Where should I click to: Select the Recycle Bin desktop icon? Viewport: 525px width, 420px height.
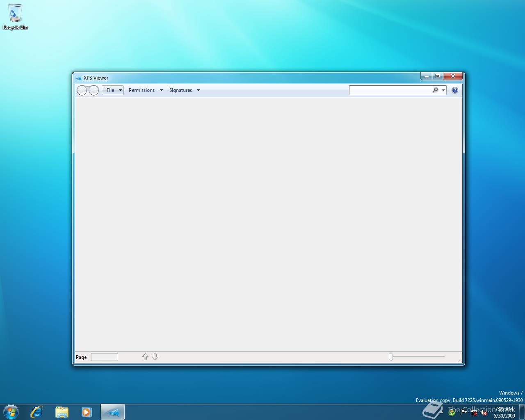pyautogui.click(x=15, y=17)
